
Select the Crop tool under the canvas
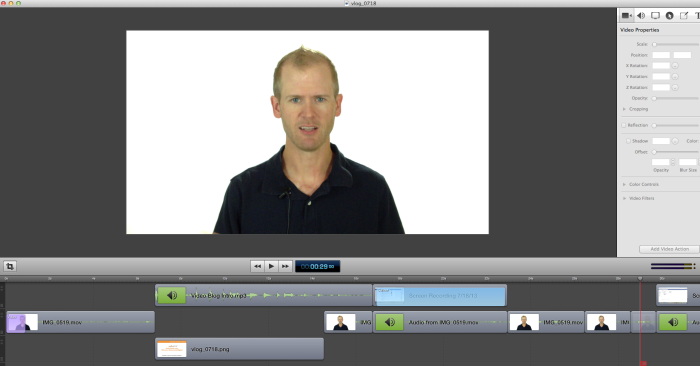click(10, 266)
